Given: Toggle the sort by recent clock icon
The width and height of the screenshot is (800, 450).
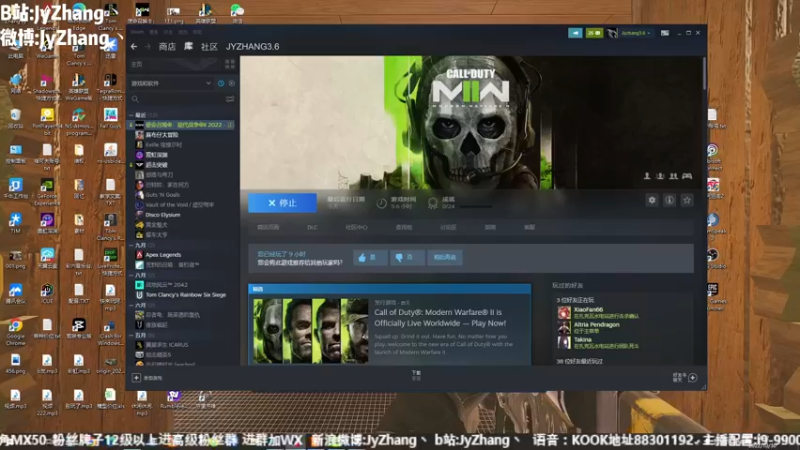Looking at the screenshot, I should click(221, 83).
